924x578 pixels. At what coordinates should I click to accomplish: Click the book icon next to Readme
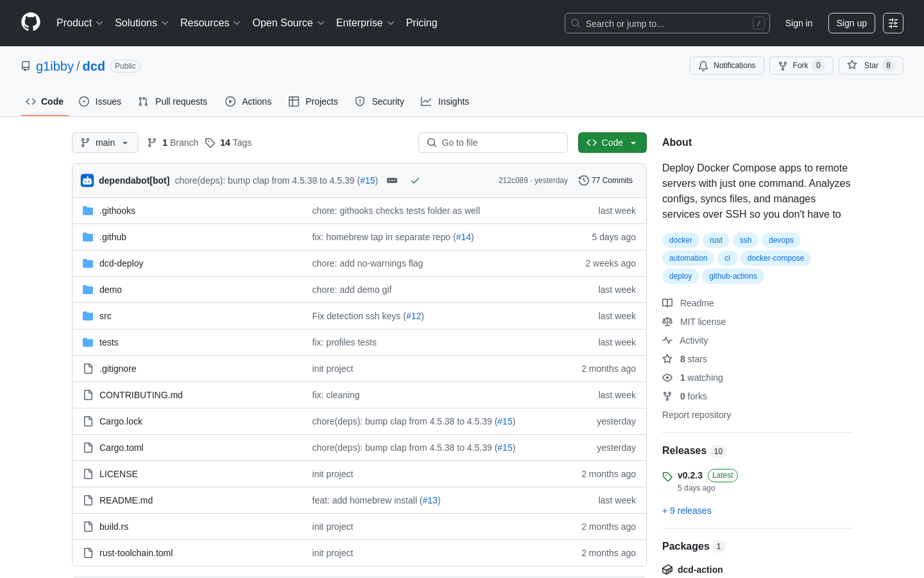point(667,303)
